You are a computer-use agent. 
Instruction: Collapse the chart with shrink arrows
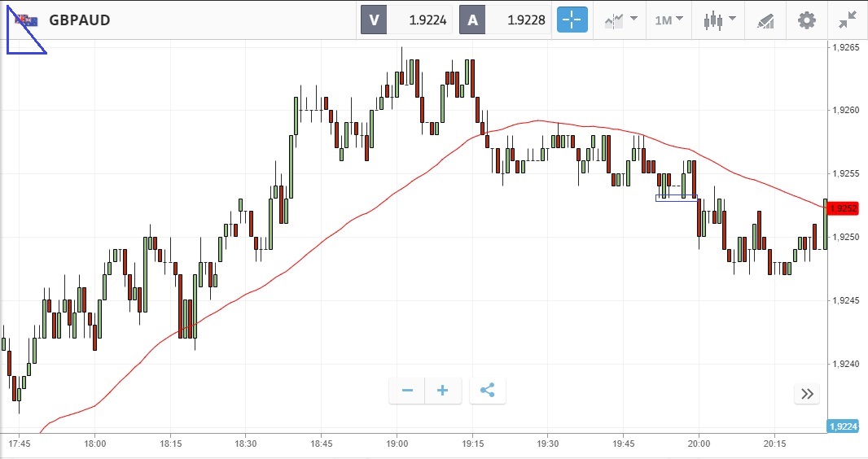coord(848,20)
